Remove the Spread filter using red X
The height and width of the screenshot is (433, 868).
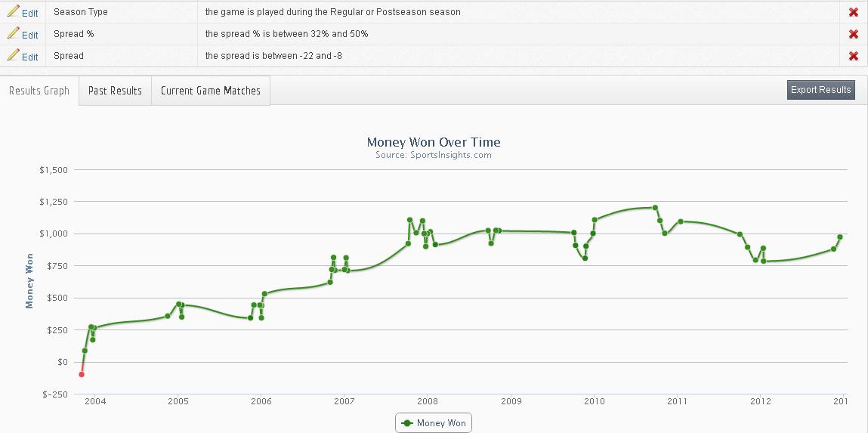[854, 56]
